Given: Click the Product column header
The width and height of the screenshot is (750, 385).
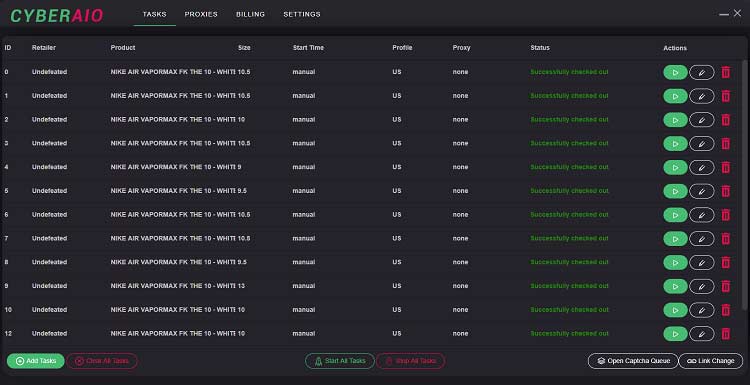Looking at the screenshot, I should (x=123, y=48).
